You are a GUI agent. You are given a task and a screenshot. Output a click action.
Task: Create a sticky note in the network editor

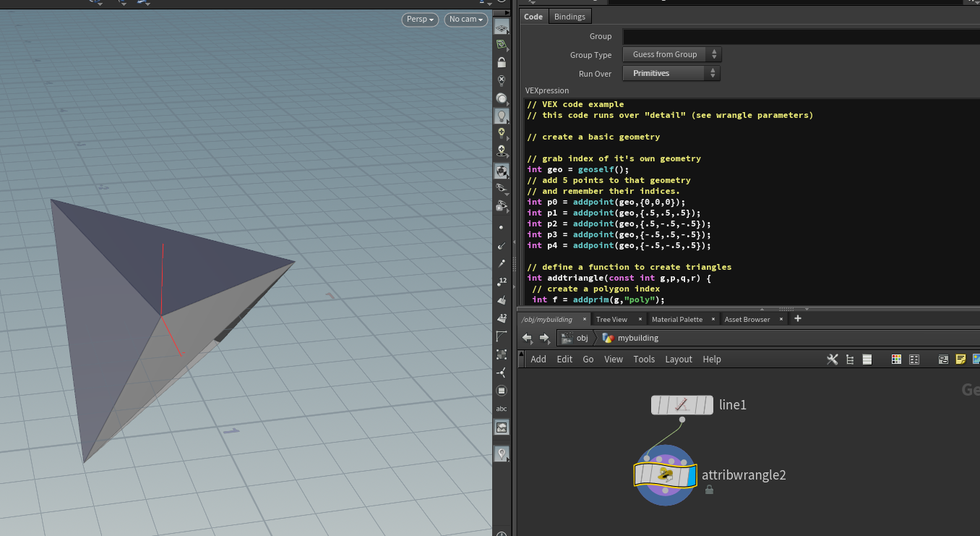960,359
